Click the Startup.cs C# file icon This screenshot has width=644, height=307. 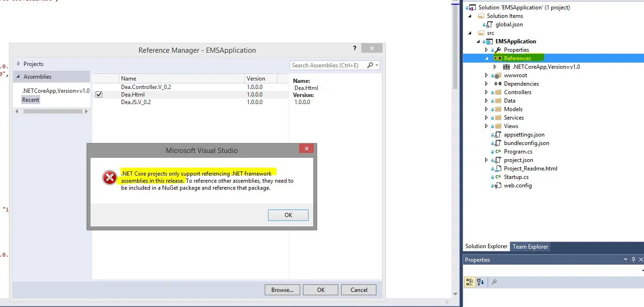[x=498, y=177]
